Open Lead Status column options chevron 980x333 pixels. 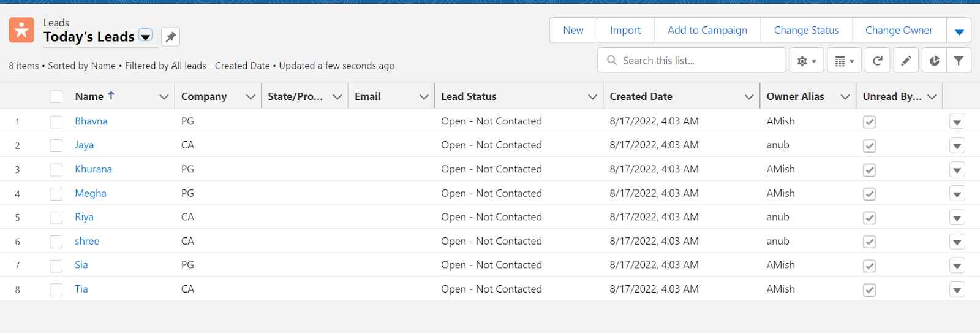click(x=592, y=97)
